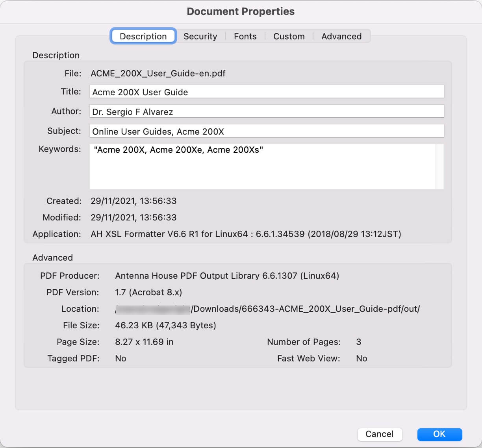
Task: Click the Title field 'Acme 200X User Guide'
Action: (x=267, y=92)
